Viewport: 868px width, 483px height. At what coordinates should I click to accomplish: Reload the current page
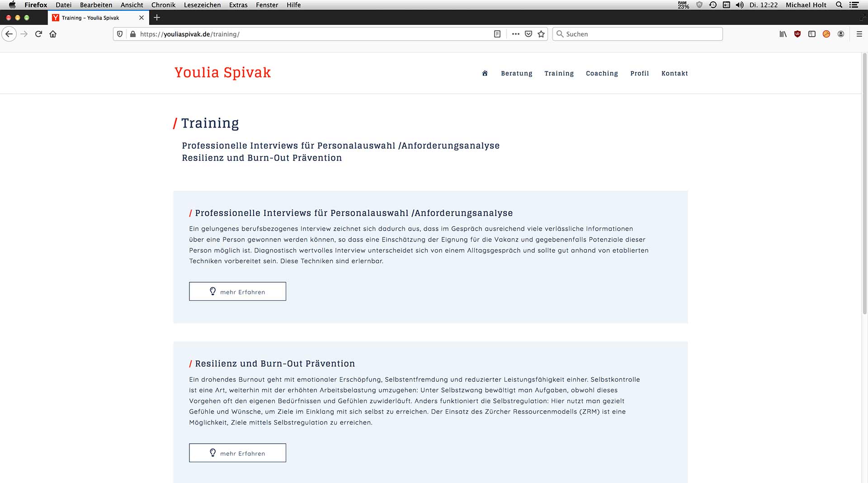tap(38, 34)
